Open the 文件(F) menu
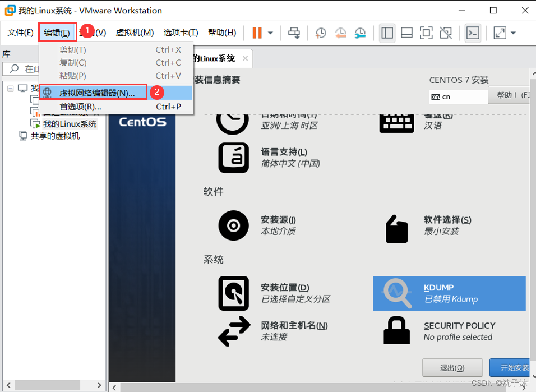This screenshot has width=536, height=392. pyautogui.click(x=21, y=33)
